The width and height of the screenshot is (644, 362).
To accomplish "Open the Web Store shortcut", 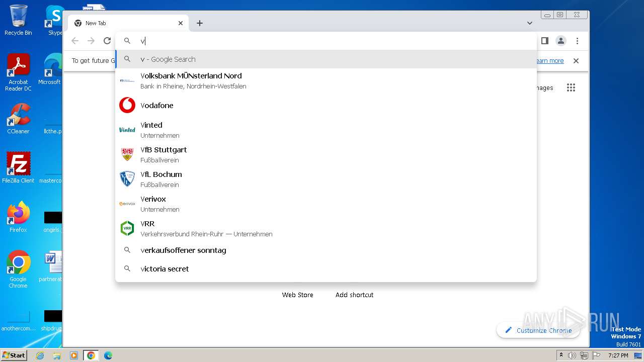I will [x=297, y=295].
